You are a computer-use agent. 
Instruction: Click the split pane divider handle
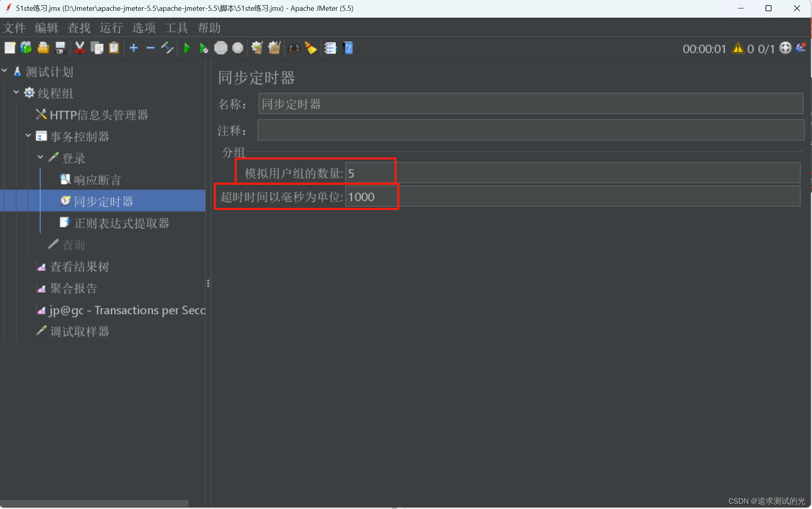[208, 283]
